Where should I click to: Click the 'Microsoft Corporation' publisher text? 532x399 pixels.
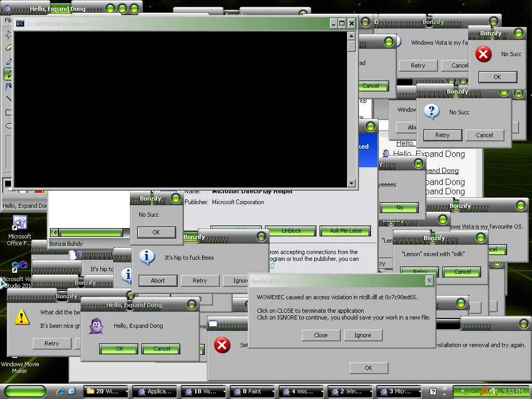[238, 202]
